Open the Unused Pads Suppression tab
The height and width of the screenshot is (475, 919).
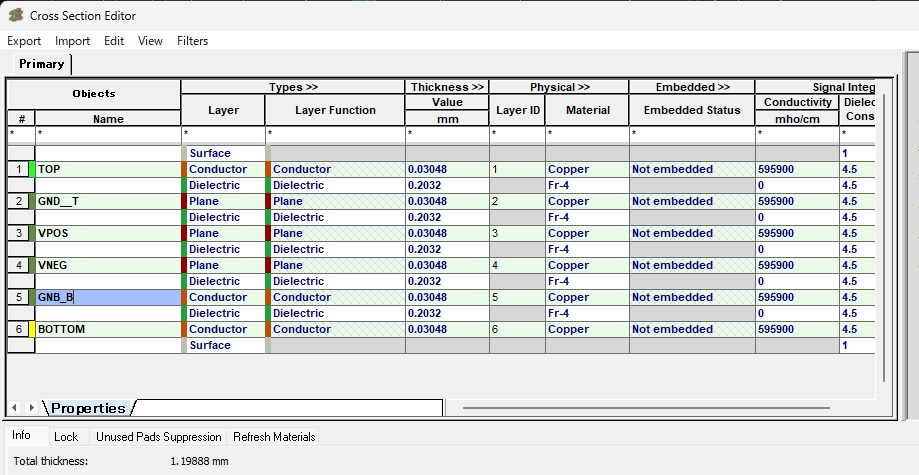click(x=158, y=437)
